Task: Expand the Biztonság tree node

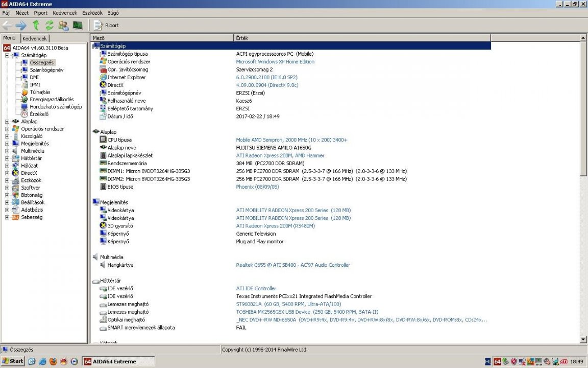Action: click(x=7, y=195)
